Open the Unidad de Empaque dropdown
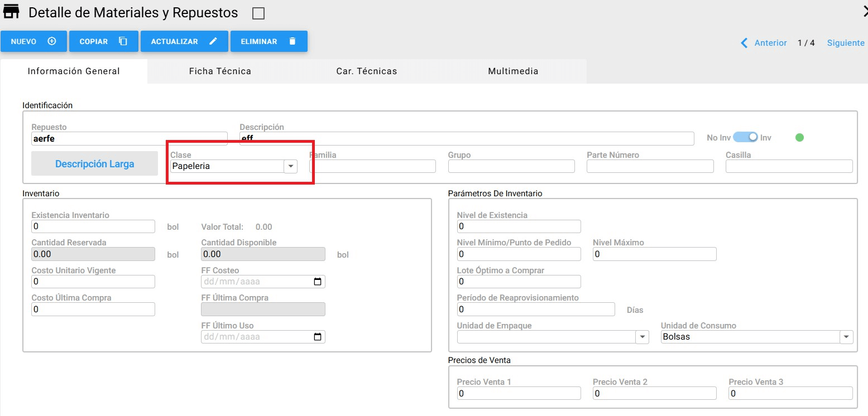The height and width of the screenshot is (416, 868). tap(642, 337)
